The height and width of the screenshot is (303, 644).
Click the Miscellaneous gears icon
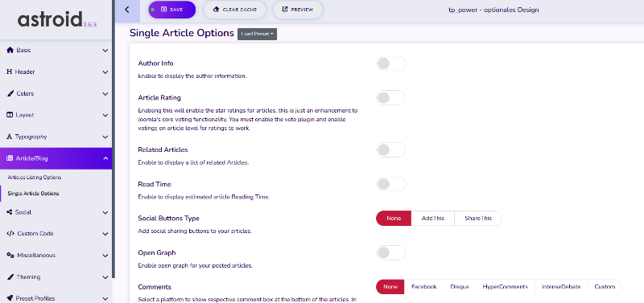click(10, 255)
